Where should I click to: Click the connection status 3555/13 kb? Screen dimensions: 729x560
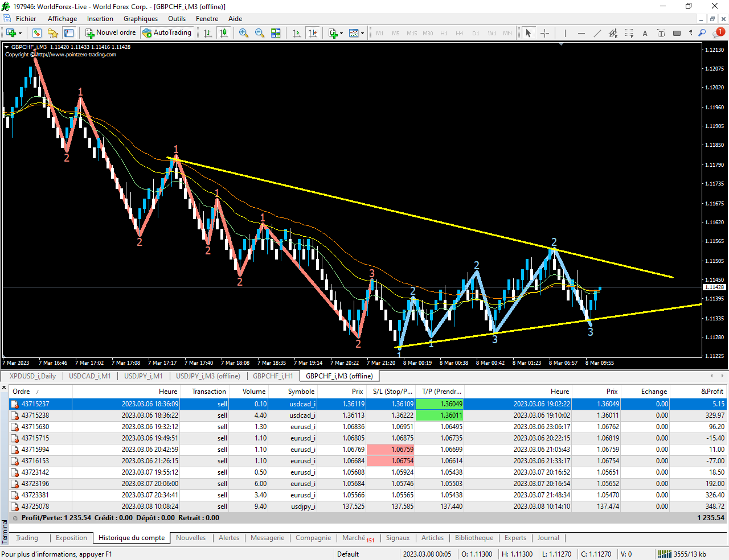[682, 554]
